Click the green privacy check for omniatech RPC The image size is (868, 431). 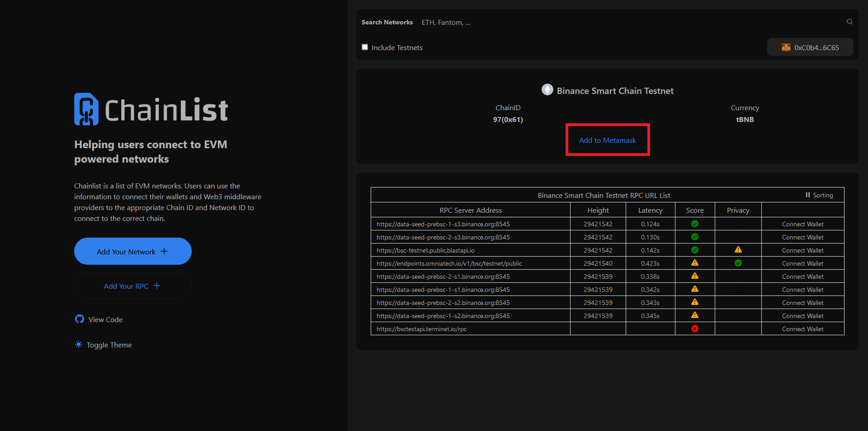click(x=738, y=263)
